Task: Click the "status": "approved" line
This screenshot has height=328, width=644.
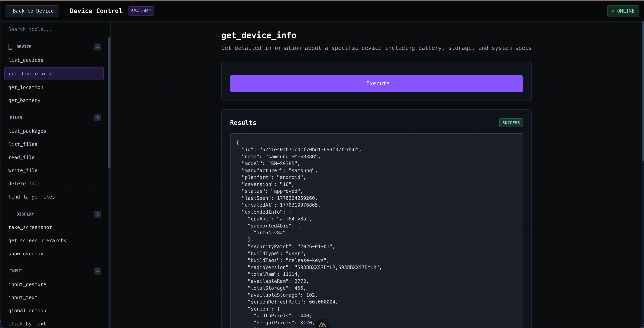Action: pyautogui.click(x=272, y=191)
